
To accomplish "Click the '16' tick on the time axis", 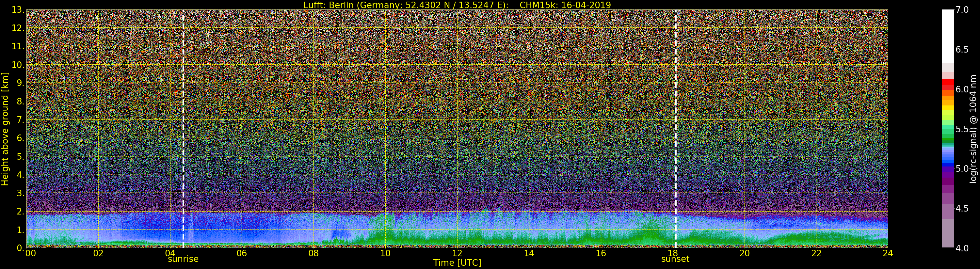I will tap(601, 253).
